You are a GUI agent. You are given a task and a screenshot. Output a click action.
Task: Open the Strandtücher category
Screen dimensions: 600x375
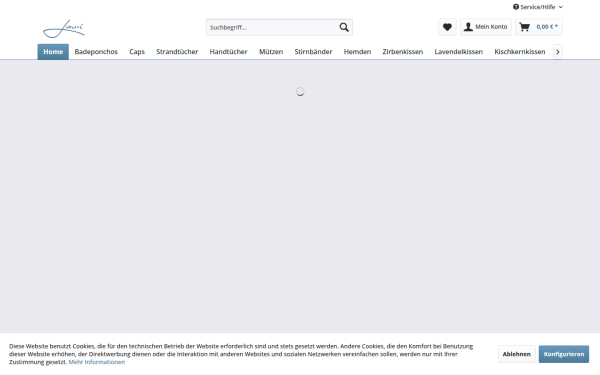[x=177, y=52]
